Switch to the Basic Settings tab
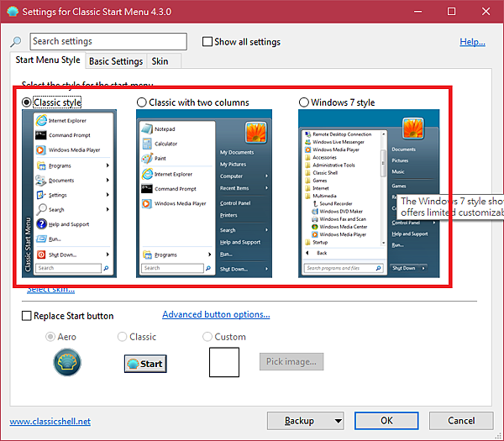Viewport: 504px width, 441px height. tap(116, 61)
